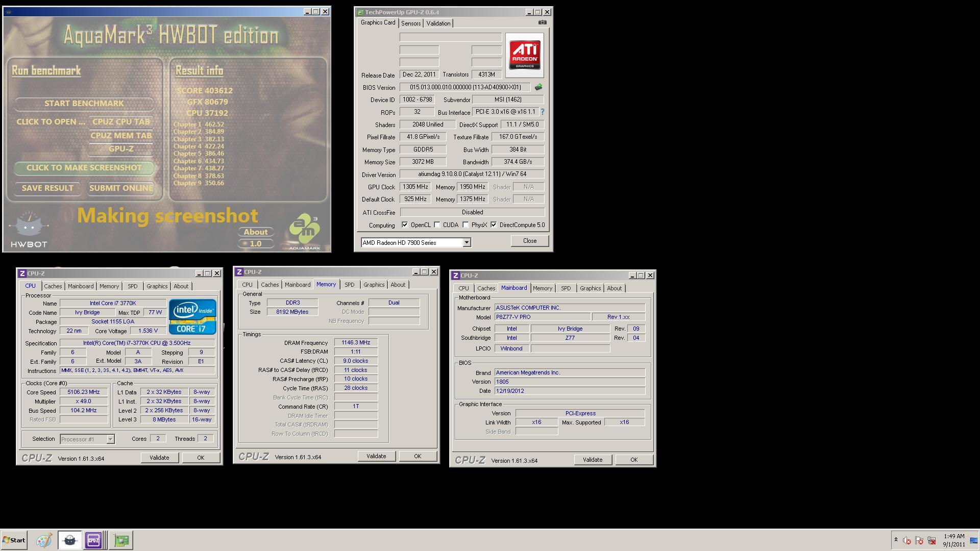Click Validate in CPU-Z mainboard window
Viewport: 980px width, 551px height.
coord(593,460)
